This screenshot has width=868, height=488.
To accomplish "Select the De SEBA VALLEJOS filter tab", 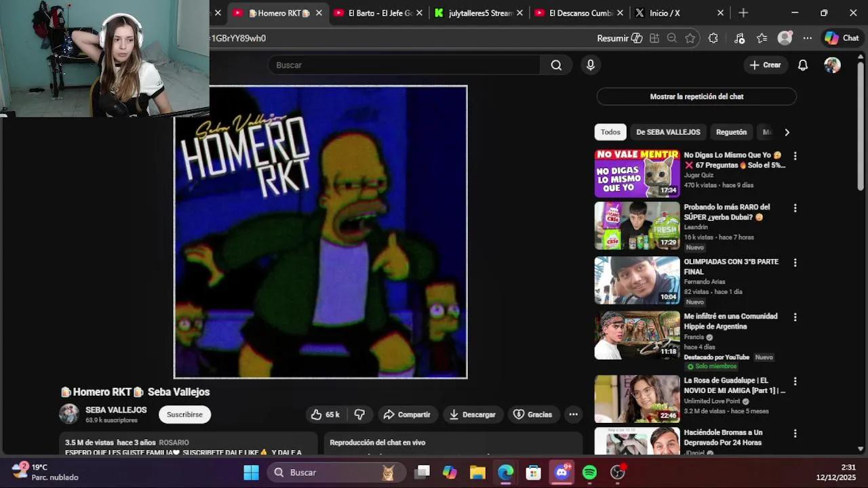I will (669, 131).
